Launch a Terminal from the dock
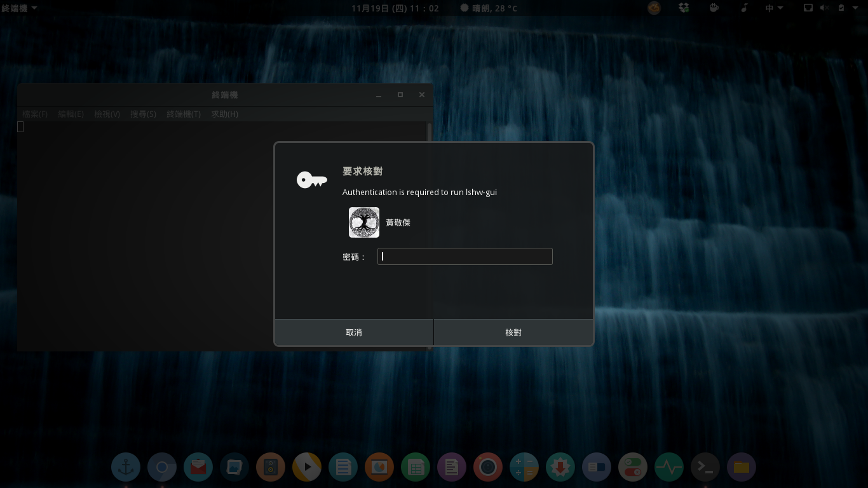The width and height of the screenshot is (868, 488). 705,467
